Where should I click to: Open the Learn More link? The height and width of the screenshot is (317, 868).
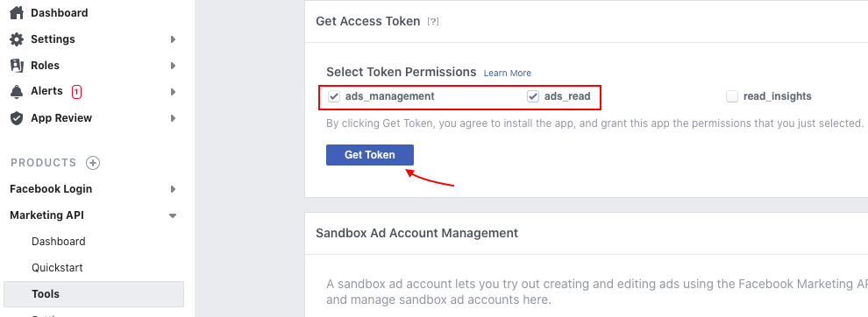point(507,73)
